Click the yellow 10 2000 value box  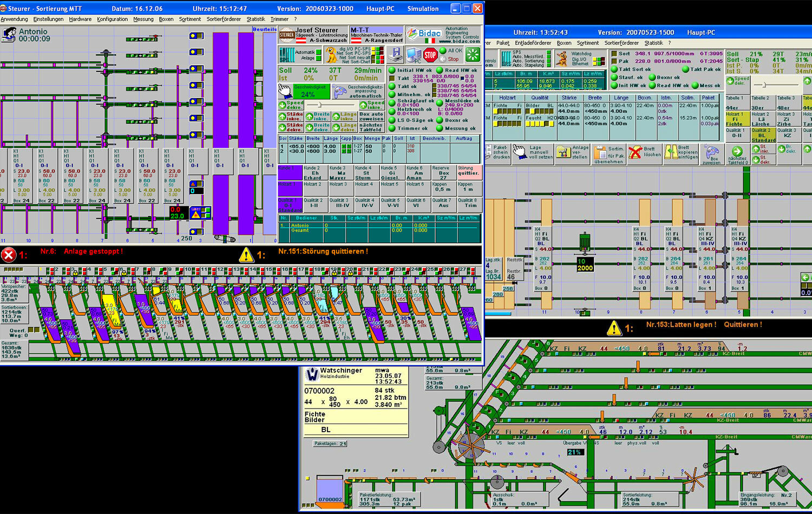[585, 265]
